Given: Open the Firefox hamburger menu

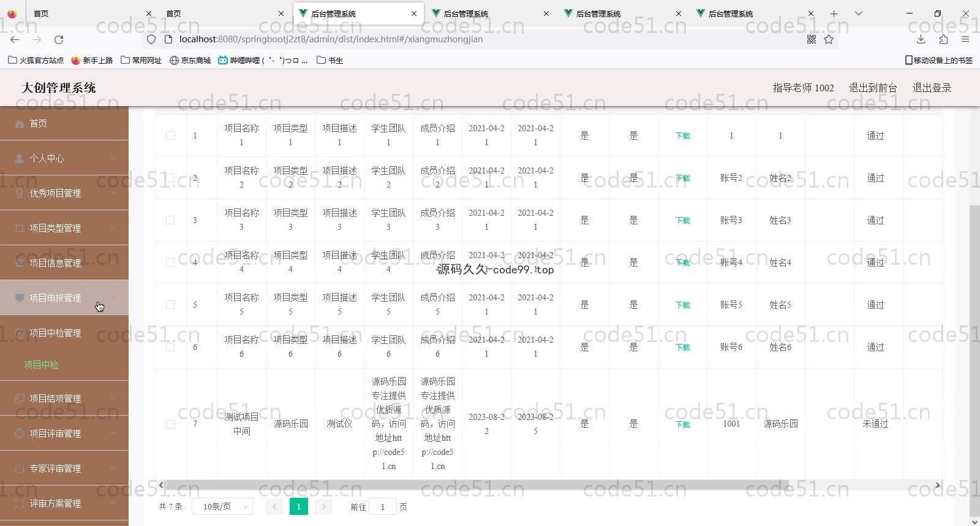Looking at the screenshot, I should click(965, 39).
